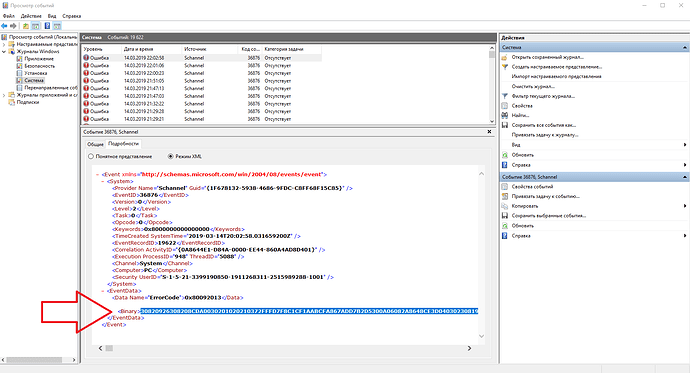Screen dimensions: 690x373
Task: Click console tree horizontal scrollbar right arrow
Action: 74,360
